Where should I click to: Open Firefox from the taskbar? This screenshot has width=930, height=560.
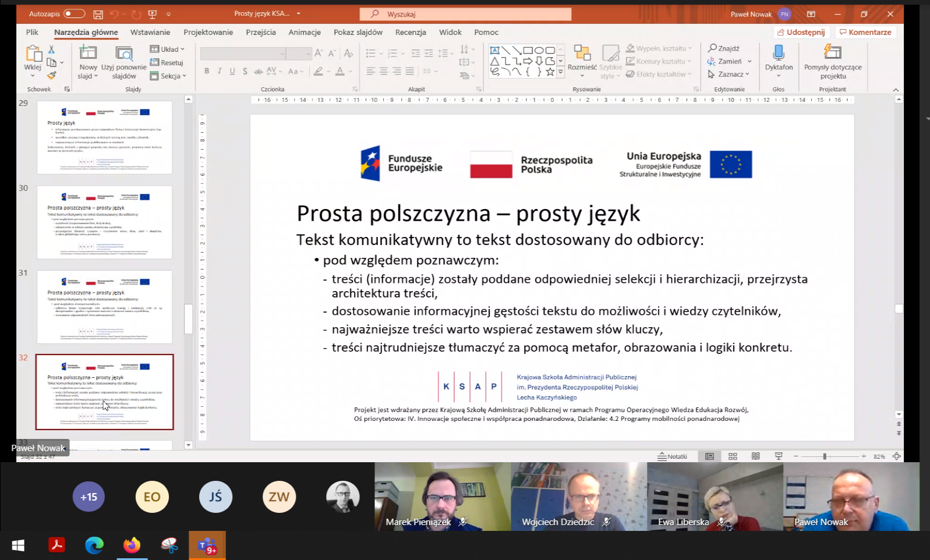pyautogui.click(x=132, y=545)
